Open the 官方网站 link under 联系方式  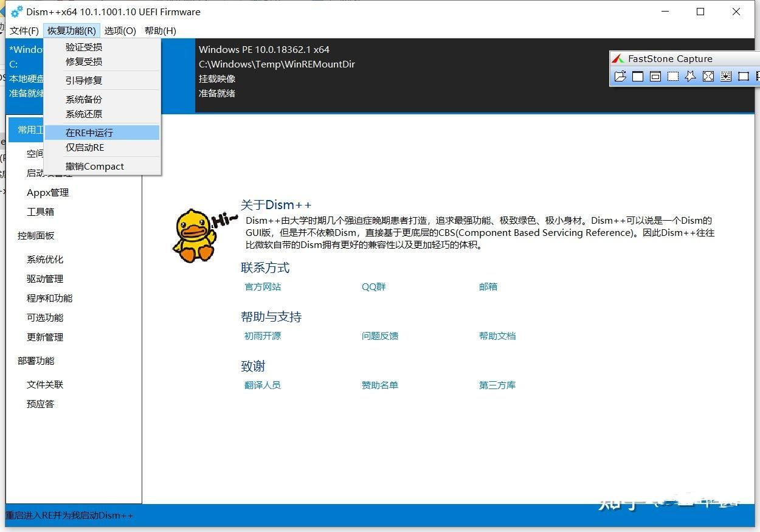click(262, 286)
